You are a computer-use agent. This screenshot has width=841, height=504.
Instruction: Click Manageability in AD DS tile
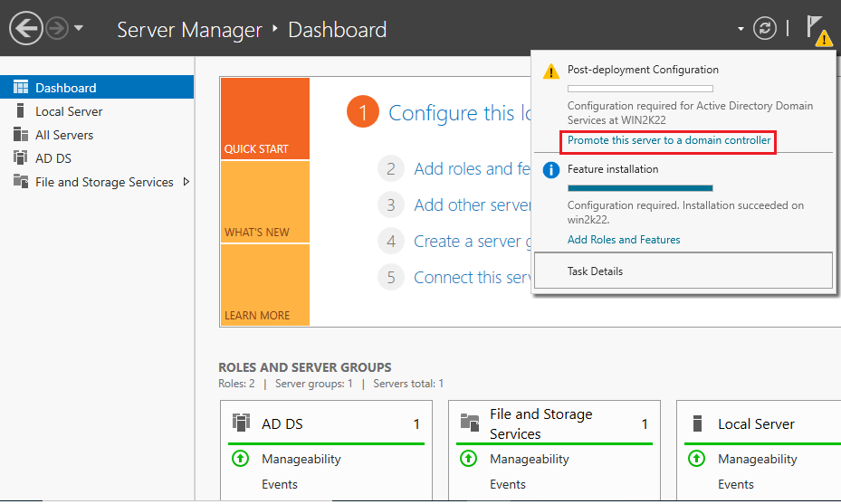click(301, 459)
